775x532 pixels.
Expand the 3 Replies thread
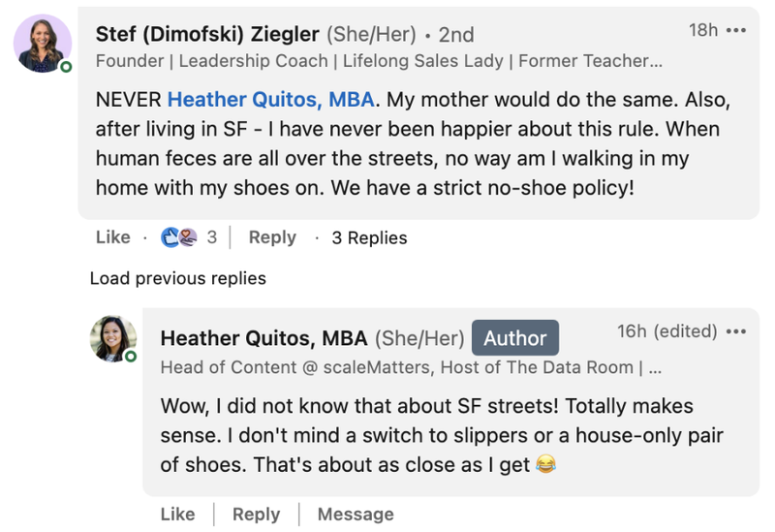(369, 237)
